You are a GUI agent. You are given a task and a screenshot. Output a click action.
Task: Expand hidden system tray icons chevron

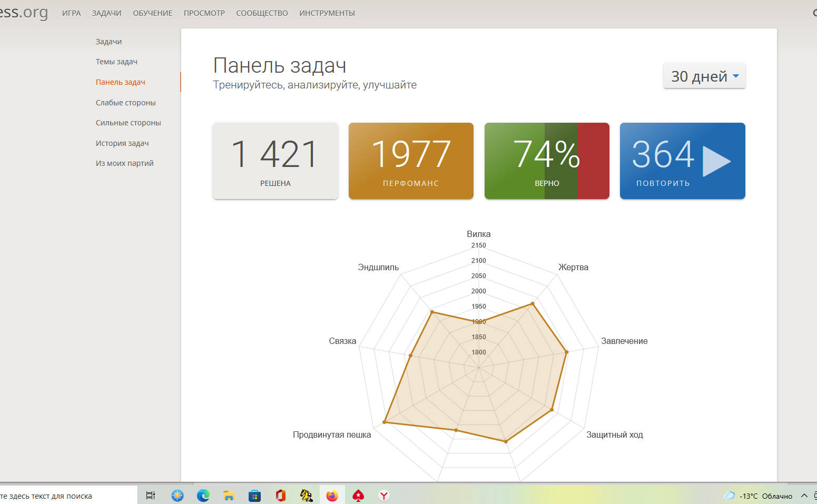804,496
